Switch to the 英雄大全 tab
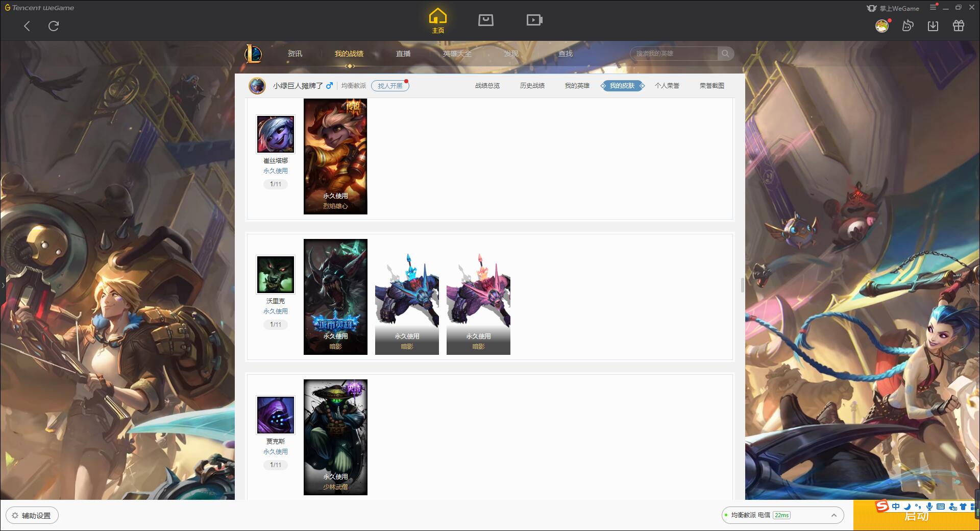Image resolution: width=980 pixels, height=531 pixels. tap(457, 54)
